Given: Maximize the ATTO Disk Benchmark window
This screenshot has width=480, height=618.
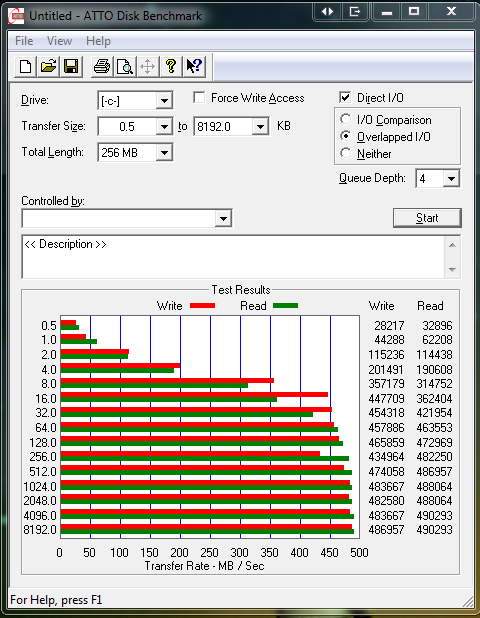Looking at the screenshot, I should click(413, 11).
